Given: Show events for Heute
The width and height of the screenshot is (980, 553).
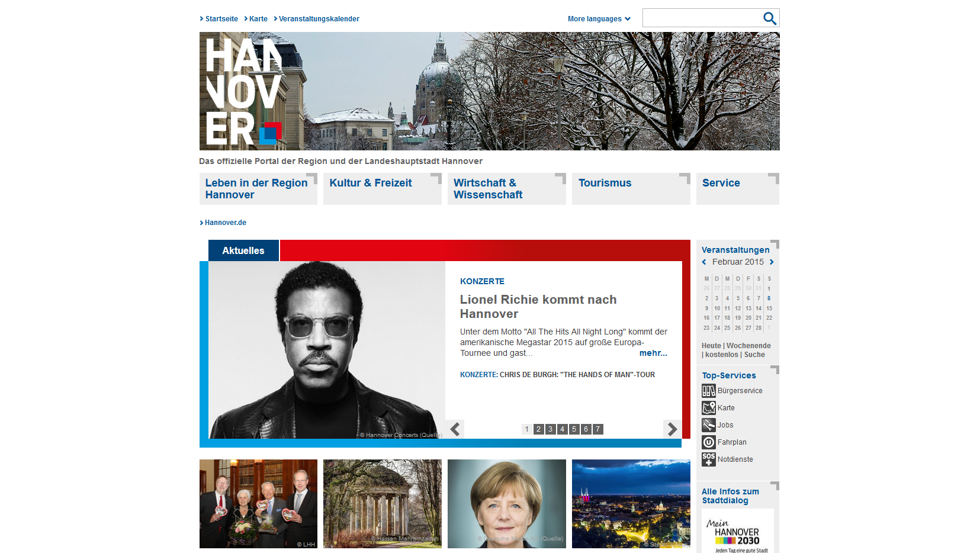Looking at the screenshot, I should [711, 346].
